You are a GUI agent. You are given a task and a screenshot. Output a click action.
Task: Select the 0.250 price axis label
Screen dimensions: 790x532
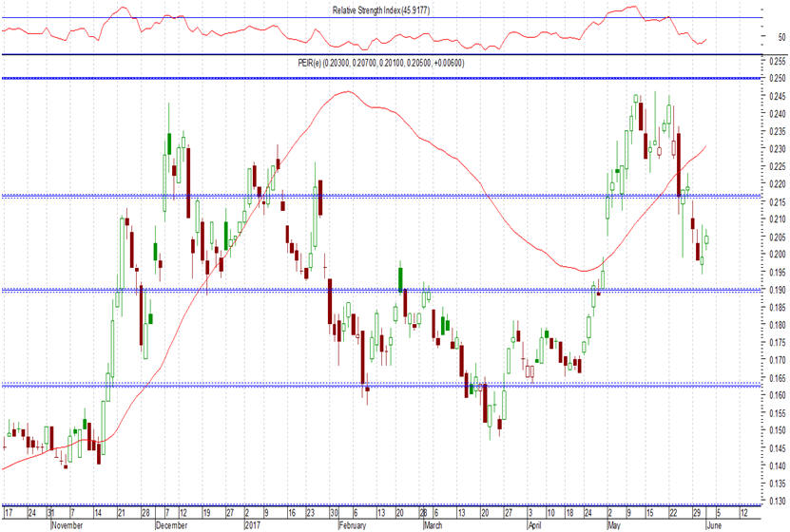click(778, 79)
